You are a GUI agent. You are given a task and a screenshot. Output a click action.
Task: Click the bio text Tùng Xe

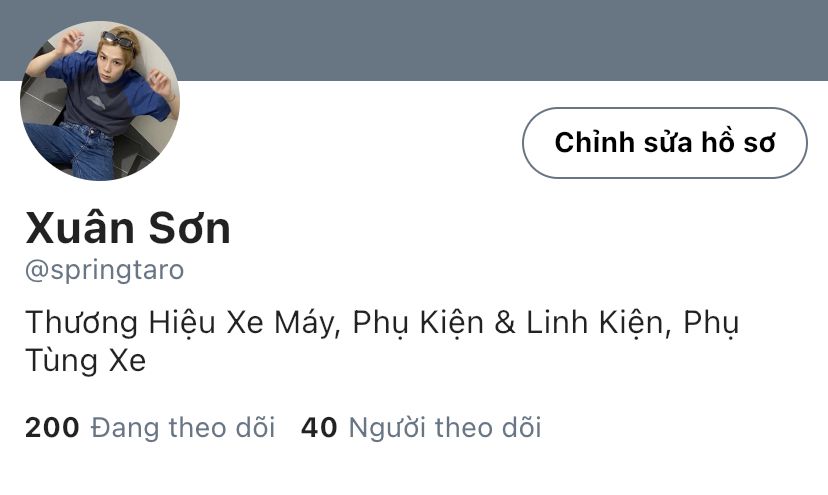86,360
